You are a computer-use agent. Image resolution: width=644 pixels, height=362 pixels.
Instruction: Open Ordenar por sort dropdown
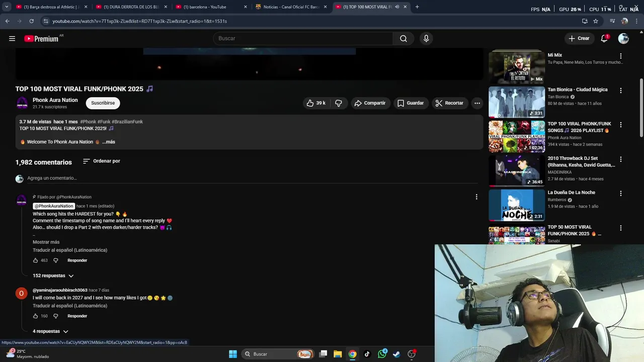pos(101,161)
